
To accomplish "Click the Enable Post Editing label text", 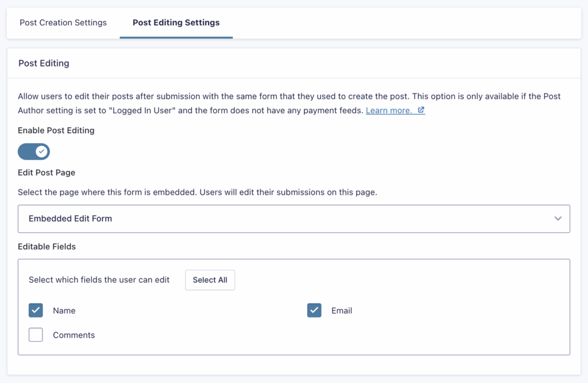I will tap(56, 130).
